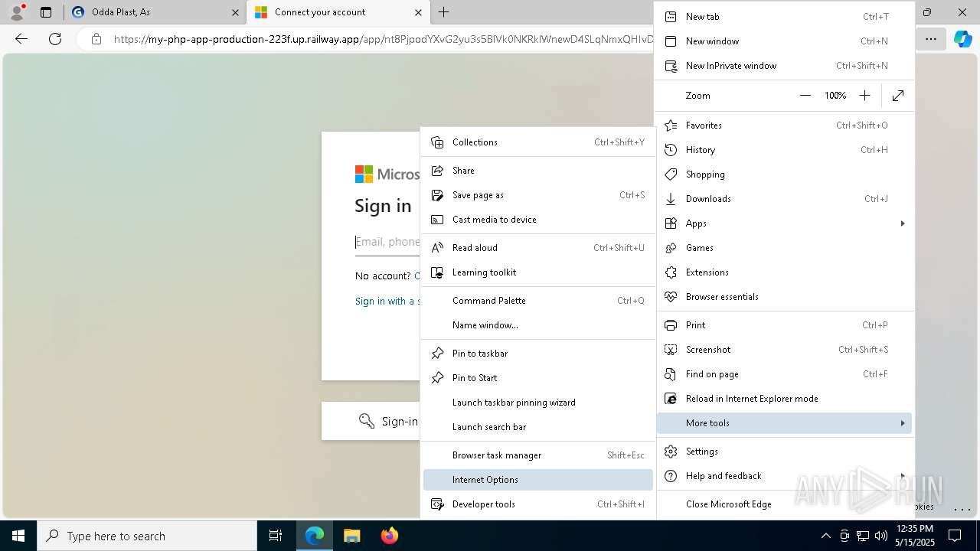Choose Close Microsoft Edge entry

pyautogui.click(x=785, y=504)
